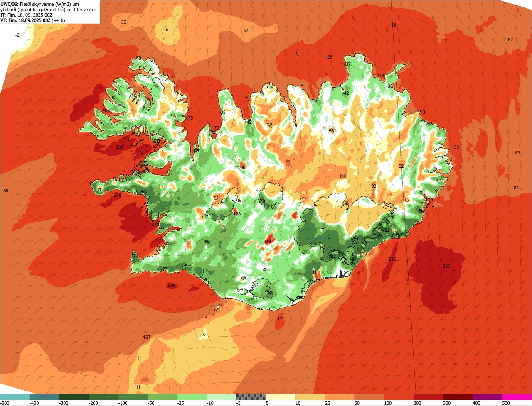Click the map value '92'
This screenshot has width=532, height=406.
click(x=510, y=39)
